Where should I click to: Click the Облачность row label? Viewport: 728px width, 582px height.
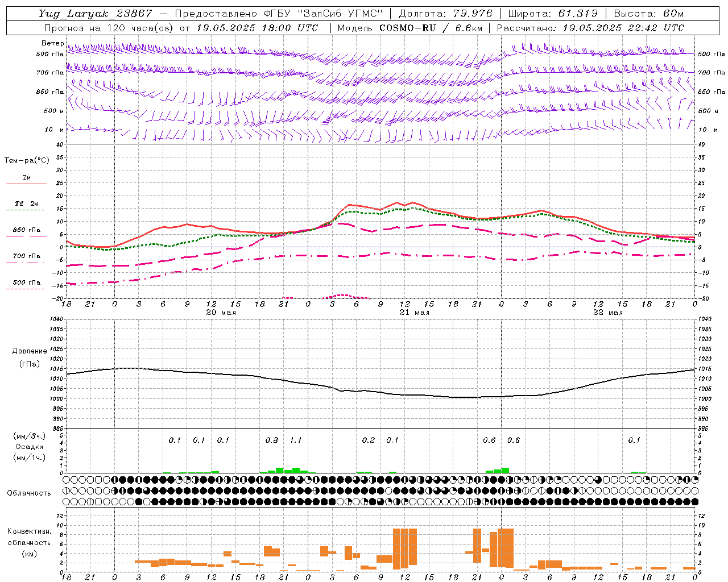coord(29,493)
